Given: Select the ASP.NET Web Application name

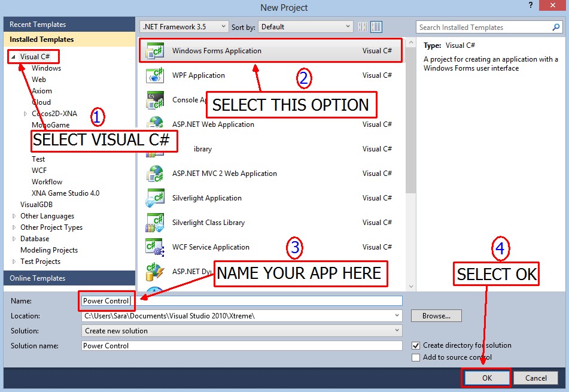Looking at the screenshot, I should pos(213,124).
